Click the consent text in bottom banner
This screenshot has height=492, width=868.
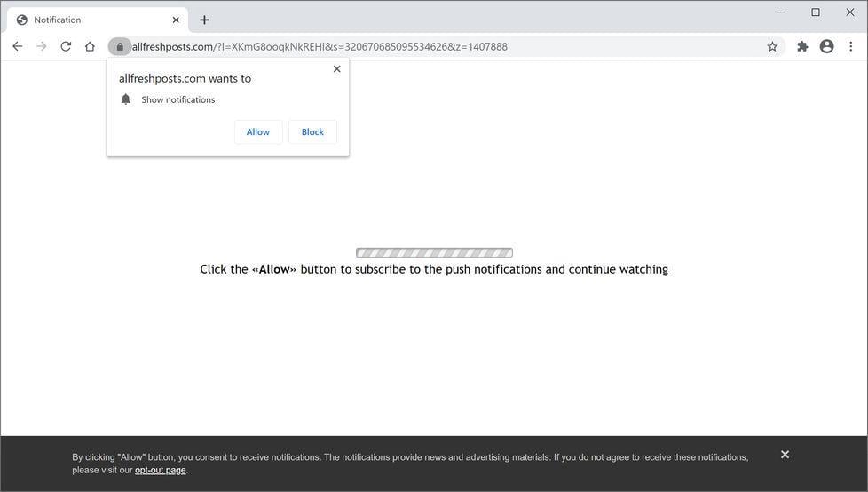pyautogui.click(x=410, y=464)
